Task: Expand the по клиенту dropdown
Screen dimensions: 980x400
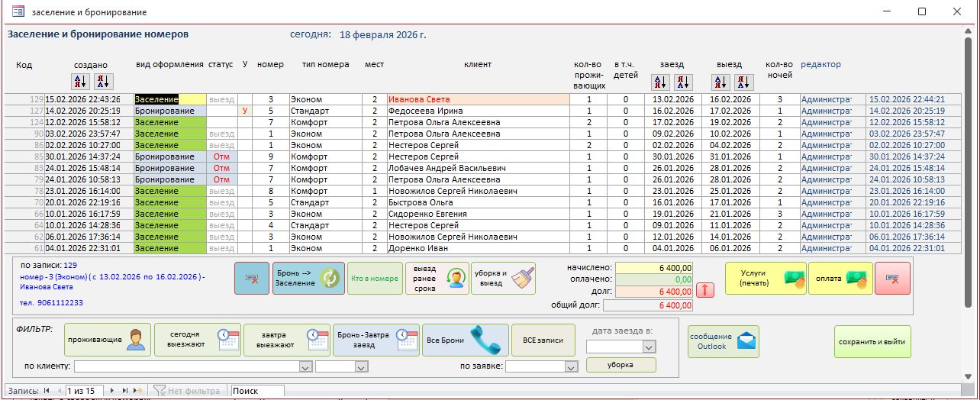Action: click(305, 367)
